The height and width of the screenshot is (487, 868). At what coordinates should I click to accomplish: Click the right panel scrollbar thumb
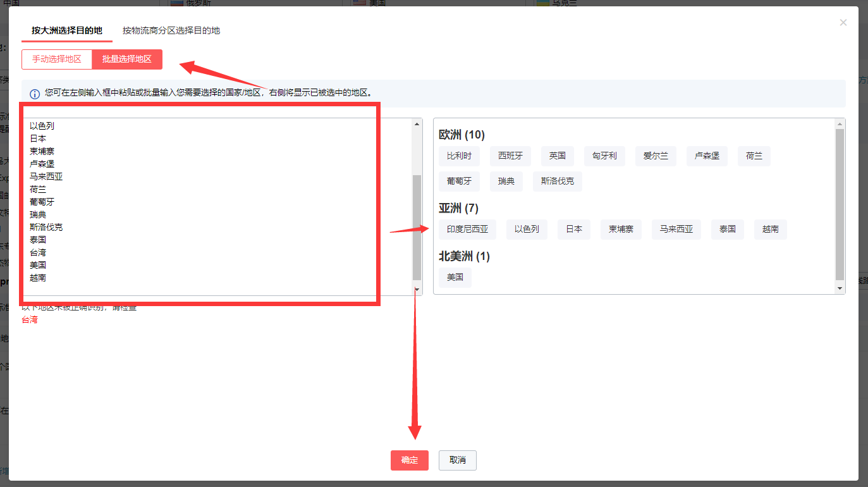point(840,205)
